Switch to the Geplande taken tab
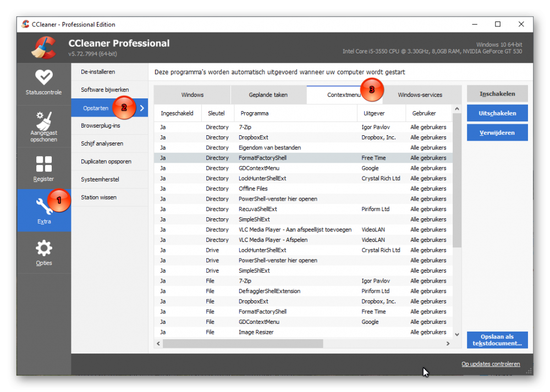The width and height of the screenshot is (550, 392). tap(268, 95)
